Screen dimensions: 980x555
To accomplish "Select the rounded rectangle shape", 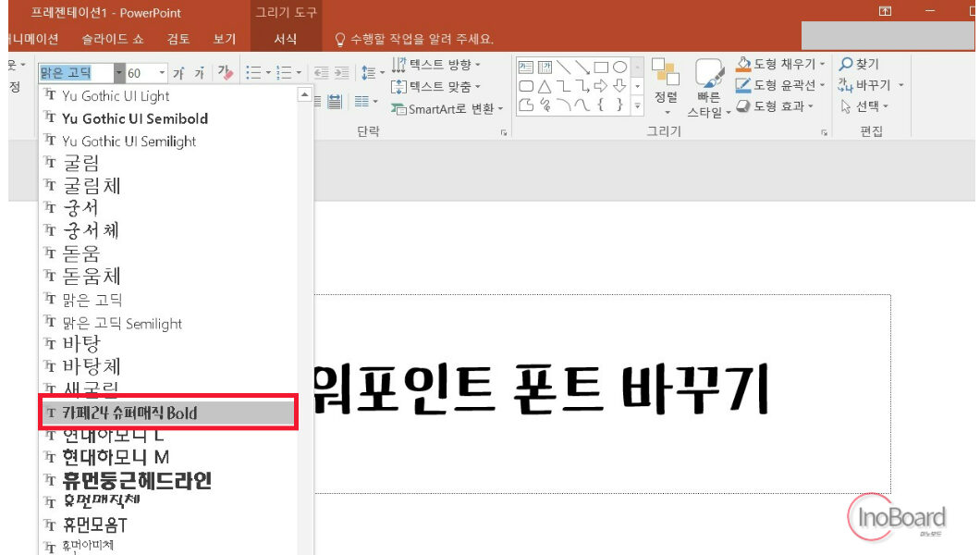I will (x=526, y=86).
